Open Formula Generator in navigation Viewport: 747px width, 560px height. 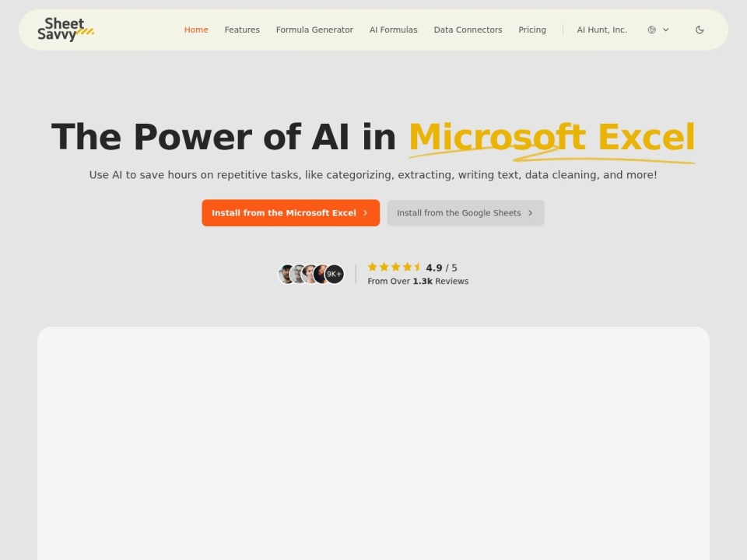pyautogui.click(x=314, y=30)
